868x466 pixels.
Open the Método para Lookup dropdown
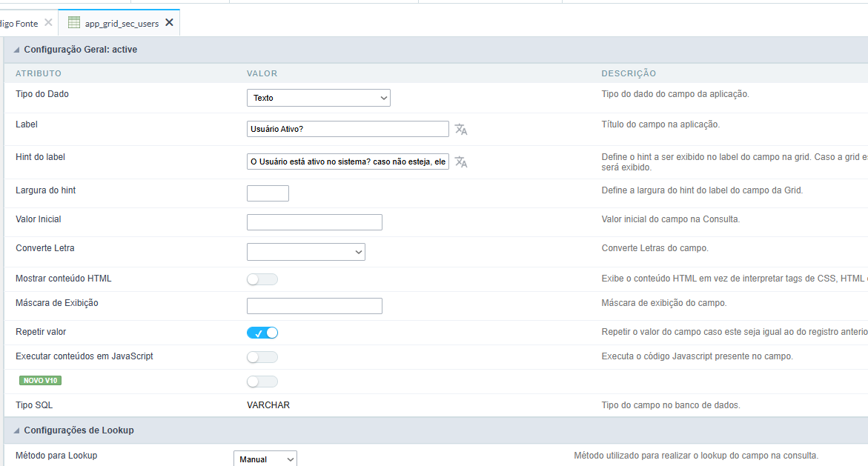[265, 459]
